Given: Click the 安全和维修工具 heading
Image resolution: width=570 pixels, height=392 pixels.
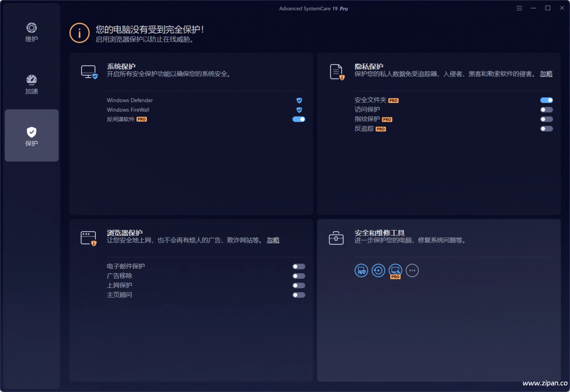Looking at the screenshot, I should 379,233.
